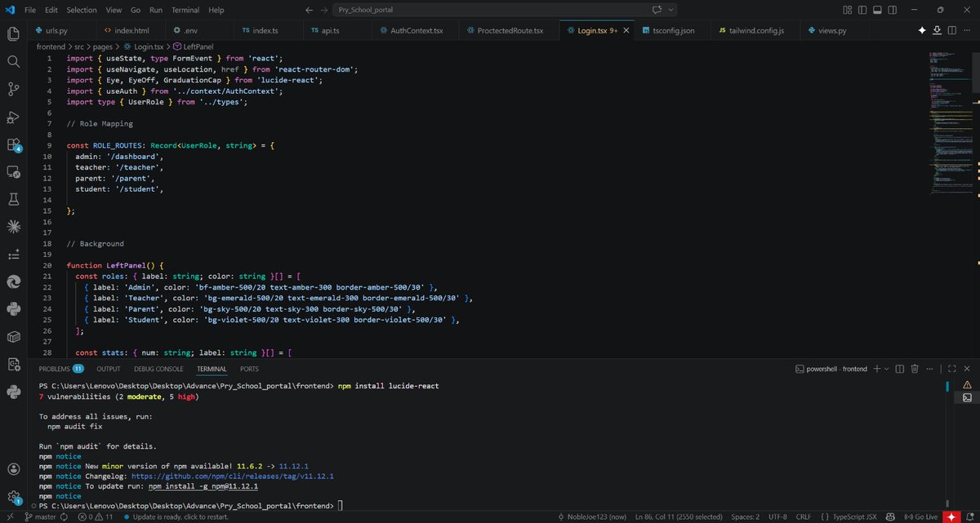Open the Search view in activity bar
This screenshot has height=523, width=980.
coord(13,61)
